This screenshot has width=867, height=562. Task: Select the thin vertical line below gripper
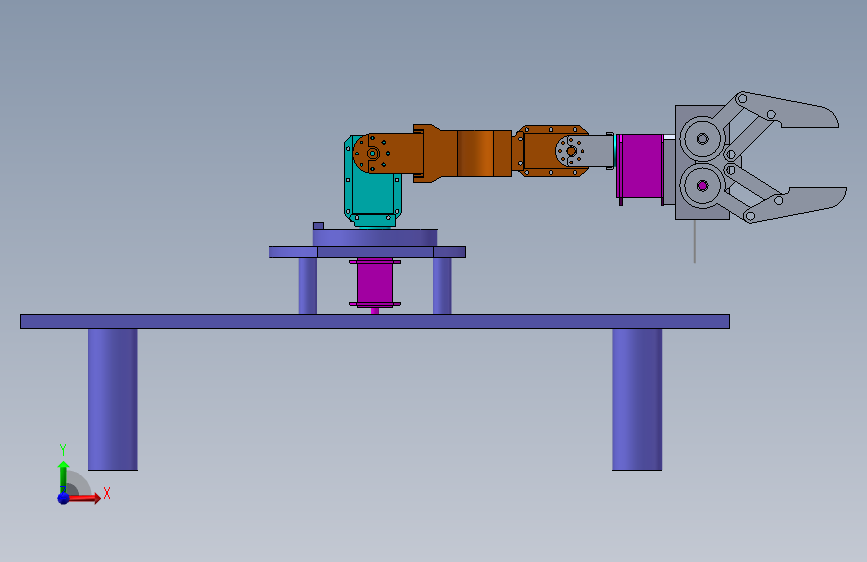point(694,241)
